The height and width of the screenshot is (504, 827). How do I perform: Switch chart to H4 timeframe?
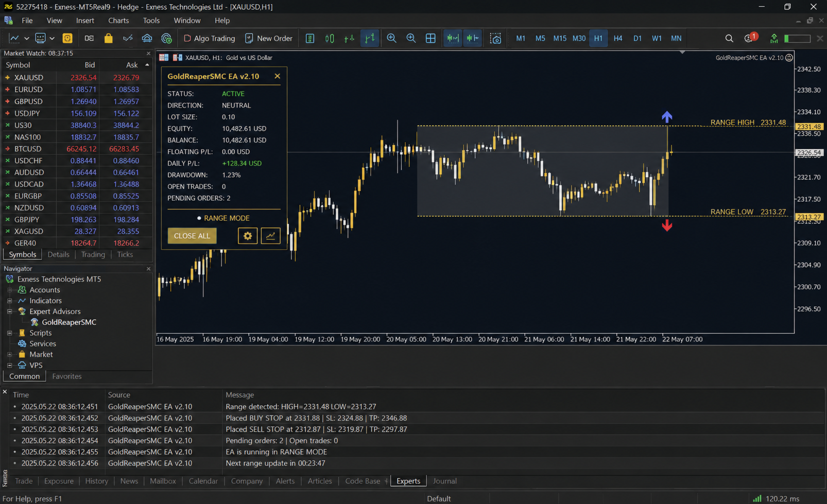coord(618,38)
